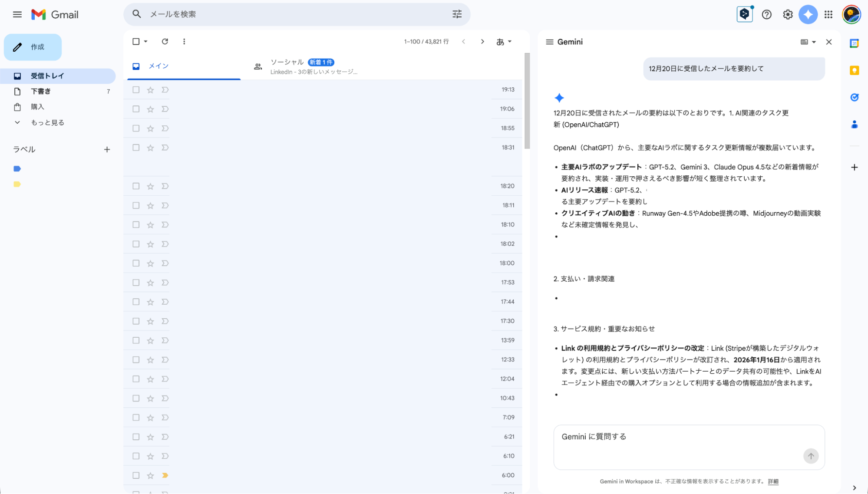Image resolution: width=868 pixels, height=494 pixels.
Task: Open the input tools あ dropdown
Action: [x=504, y=41]
